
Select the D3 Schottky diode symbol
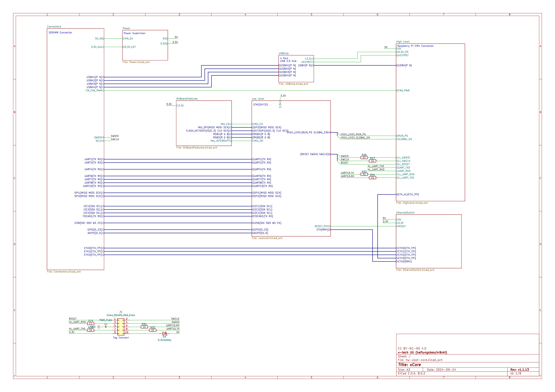point(164,334)
